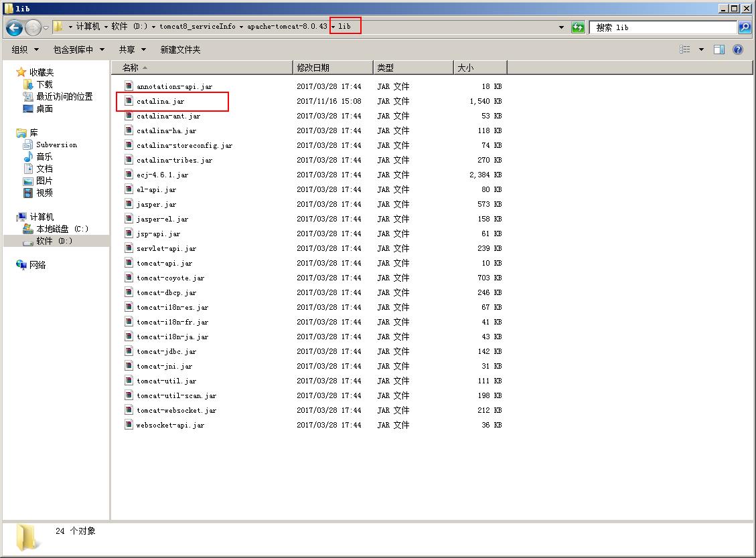
Task: Select file el-api.jar
Action: (x=156, y=189)
